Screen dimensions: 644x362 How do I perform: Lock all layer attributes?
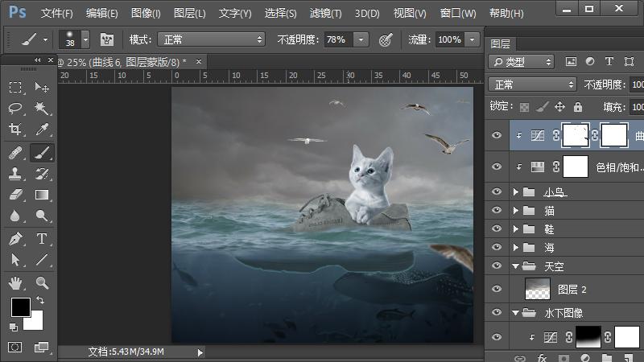point(578,107)
